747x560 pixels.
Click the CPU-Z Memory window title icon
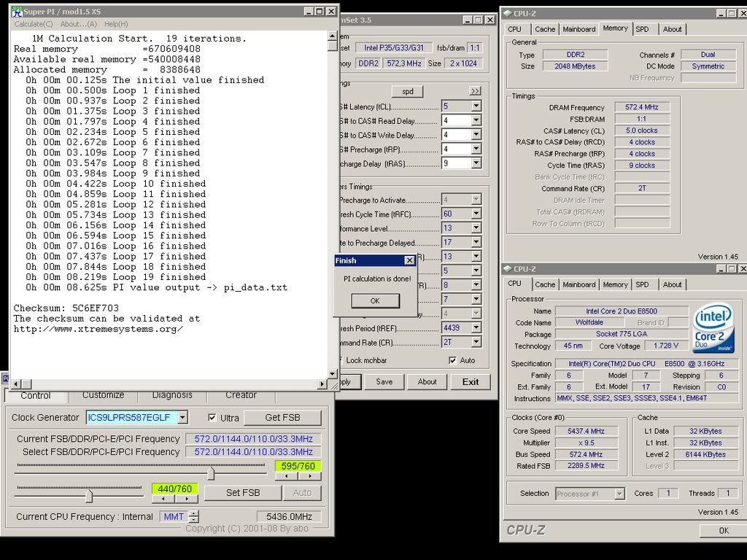508,13
